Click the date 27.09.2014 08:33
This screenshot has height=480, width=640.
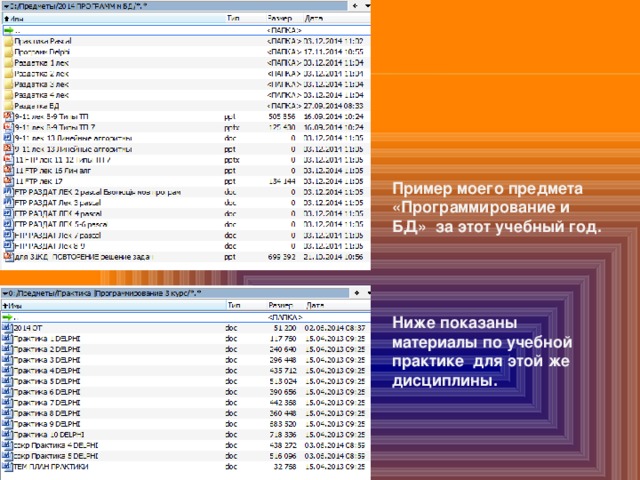[x=333, y=106]
